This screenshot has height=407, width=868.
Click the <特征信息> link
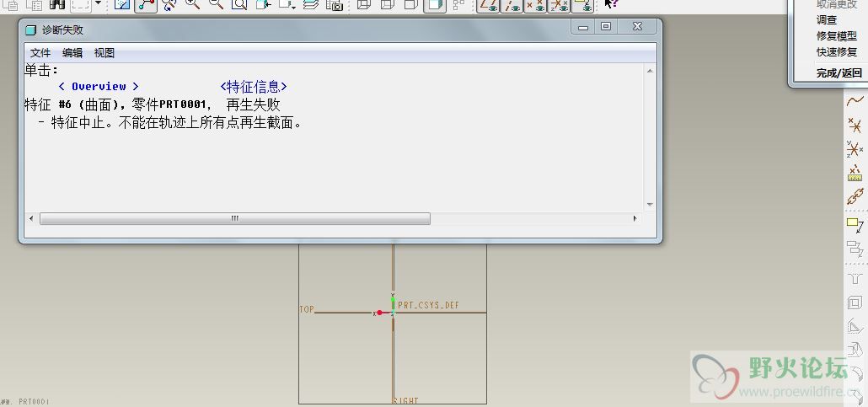click(254, 87)
